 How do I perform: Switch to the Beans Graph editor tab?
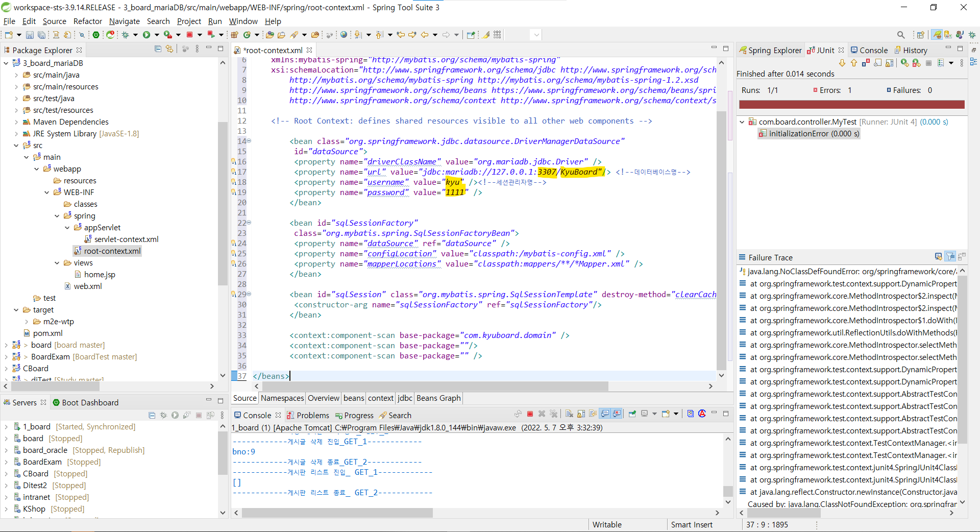438,398
